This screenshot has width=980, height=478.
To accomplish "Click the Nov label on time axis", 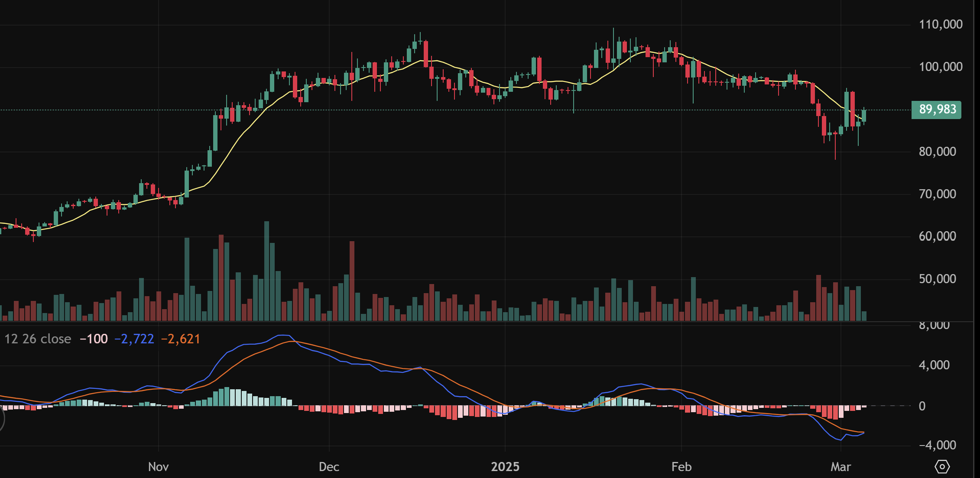I will (x=158, y=467).
